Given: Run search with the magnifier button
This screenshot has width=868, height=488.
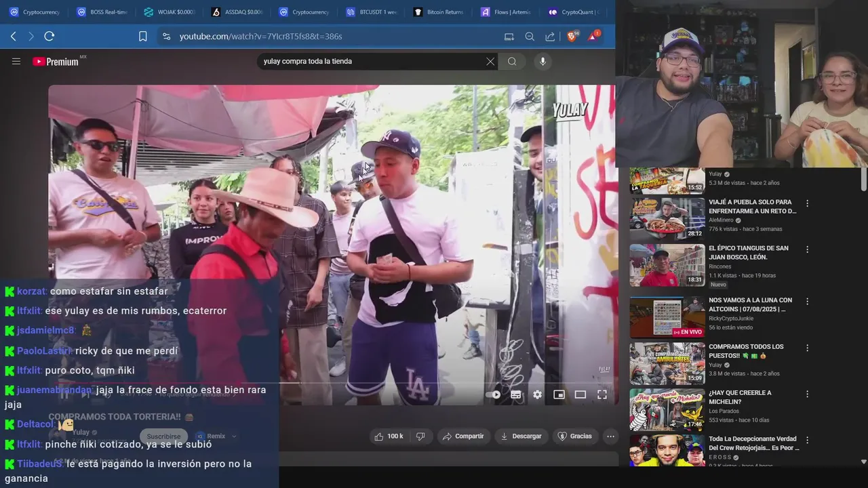Looking at the screenshot, I should [x=512, y=61].
